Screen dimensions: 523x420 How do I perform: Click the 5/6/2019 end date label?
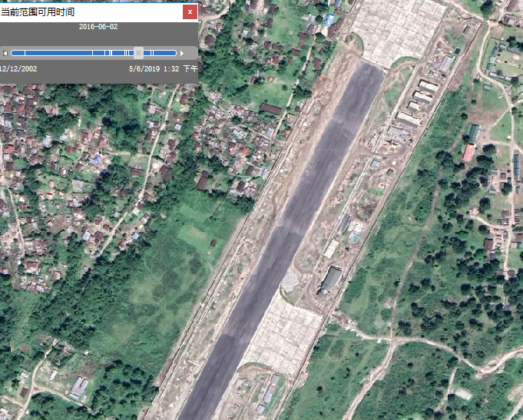tap(153, 69)
